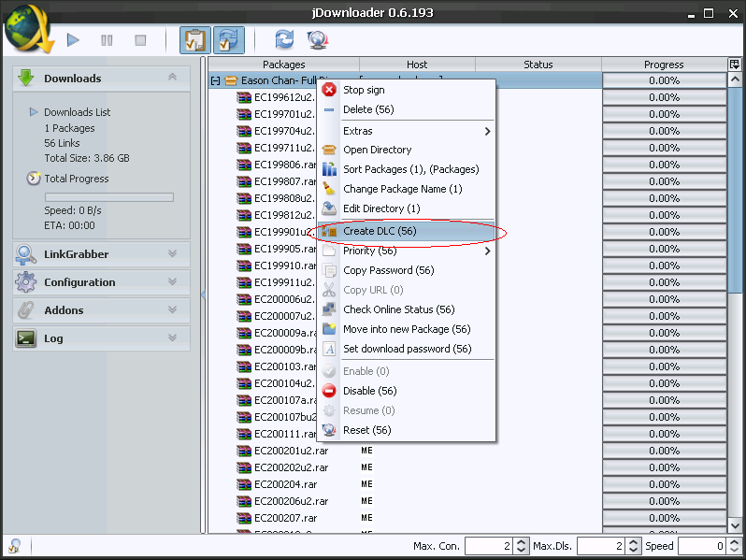Click the green Downloads arrow icon
Image resolution: width=746 pixels, height=560 pixels.
pyautogui.click(x=25, y=78)
